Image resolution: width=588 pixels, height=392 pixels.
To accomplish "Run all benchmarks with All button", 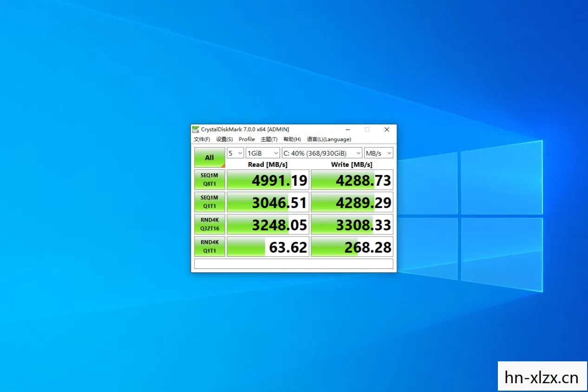I will tap(209, 157).
